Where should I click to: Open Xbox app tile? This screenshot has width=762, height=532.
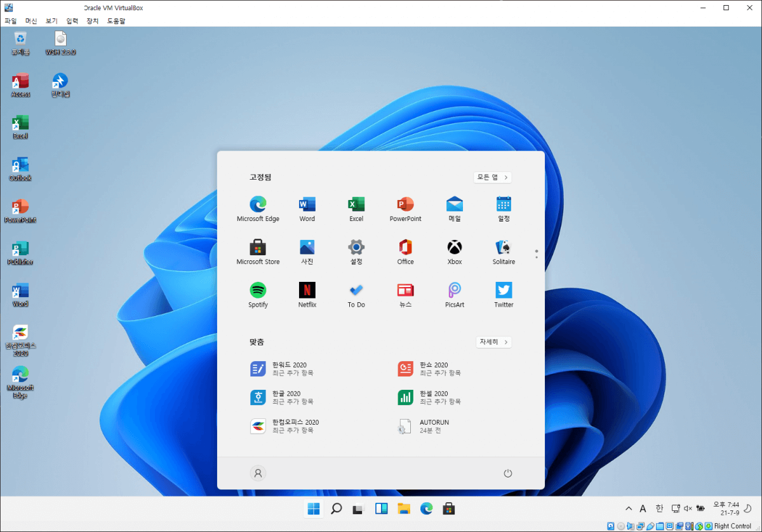pos(455,253)
